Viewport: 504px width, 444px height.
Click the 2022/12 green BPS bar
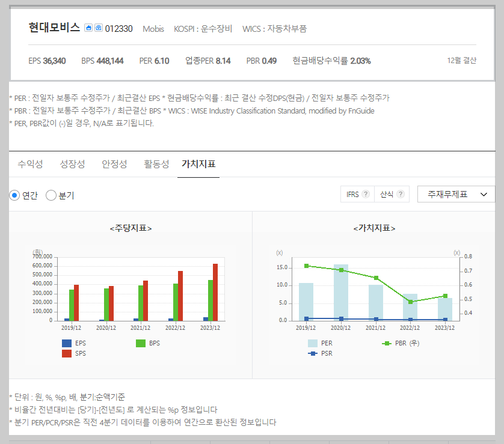pos(176,302)
